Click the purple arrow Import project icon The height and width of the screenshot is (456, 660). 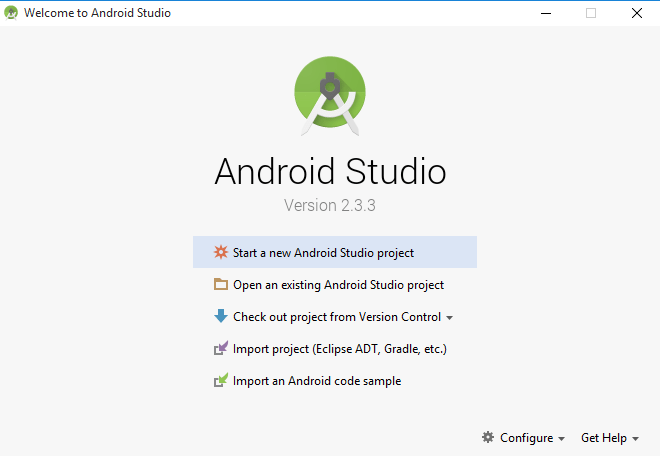tap(221, 348)
